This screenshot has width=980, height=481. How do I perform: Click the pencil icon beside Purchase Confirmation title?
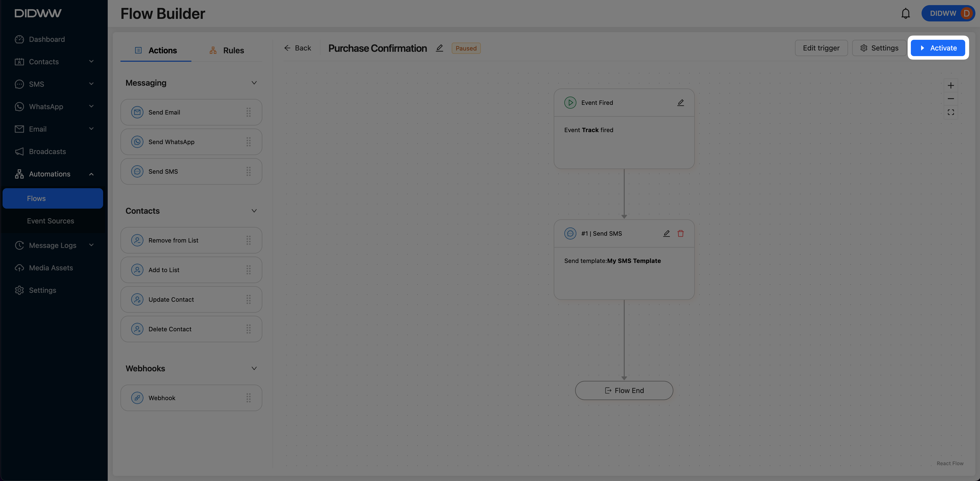[439, 48]
